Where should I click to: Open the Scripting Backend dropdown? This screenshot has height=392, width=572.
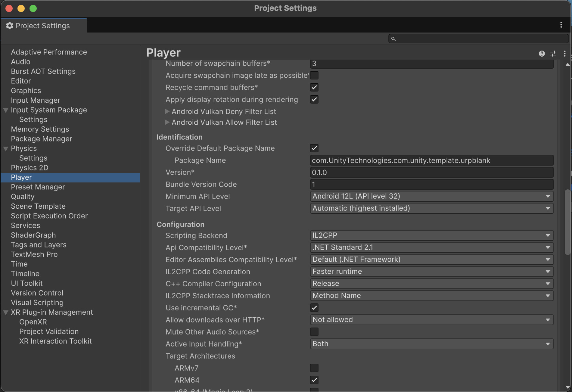[x=431, y=235]
